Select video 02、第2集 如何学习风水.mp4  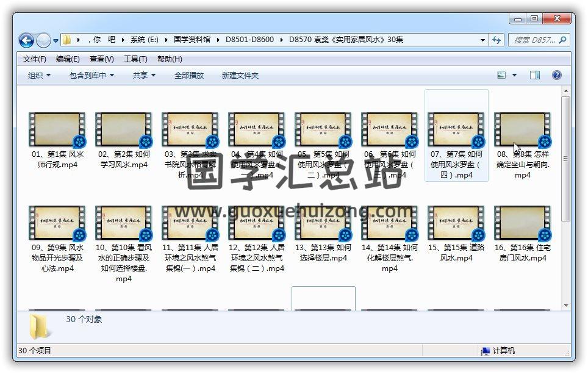tap(124, 140)
